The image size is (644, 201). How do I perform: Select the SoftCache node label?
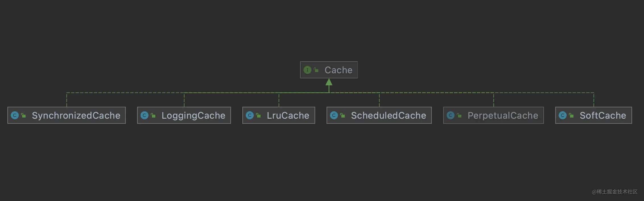pyautogui.click(x=603, y=116)
